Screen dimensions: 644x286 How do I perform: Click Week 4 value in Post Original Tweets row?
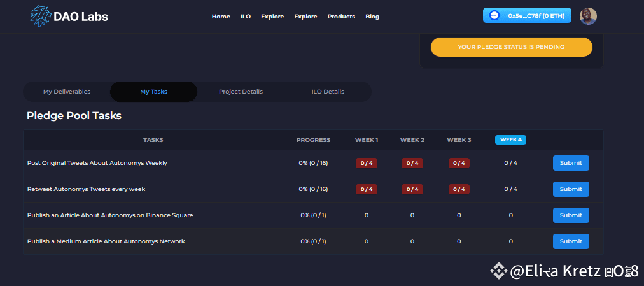coord(510,163)
